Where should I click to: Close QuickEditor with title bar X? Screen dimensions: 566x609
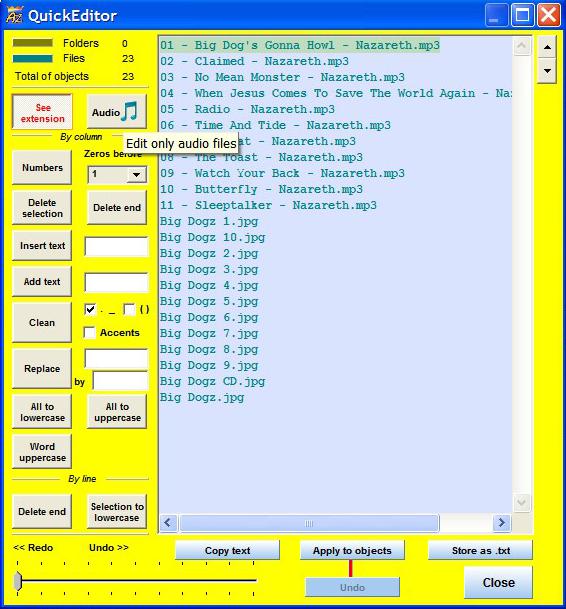549,16
